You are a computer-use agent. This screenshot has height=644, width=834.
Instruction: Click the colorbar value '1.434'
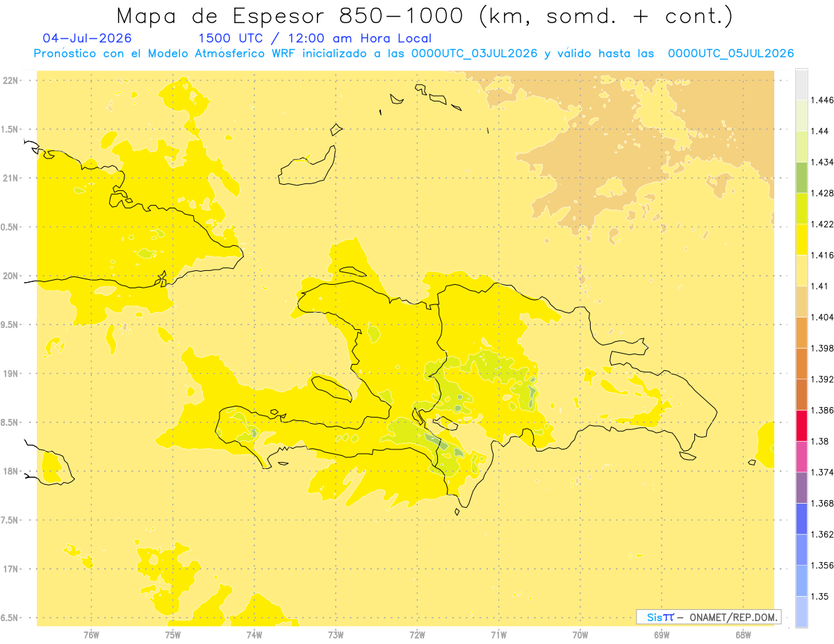click(x=822, y=162)
